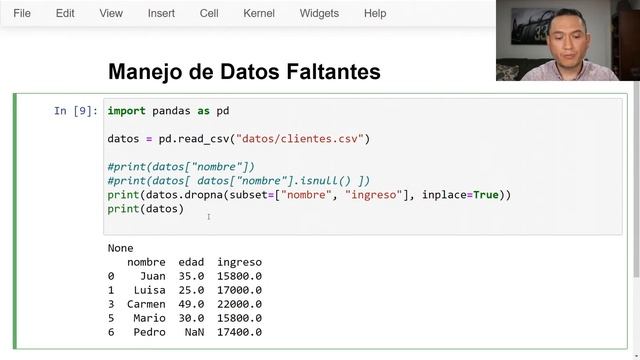
Task: Click the presenter webcam video thumbnail
Action: pyautogui.click(x=568, y=40)
